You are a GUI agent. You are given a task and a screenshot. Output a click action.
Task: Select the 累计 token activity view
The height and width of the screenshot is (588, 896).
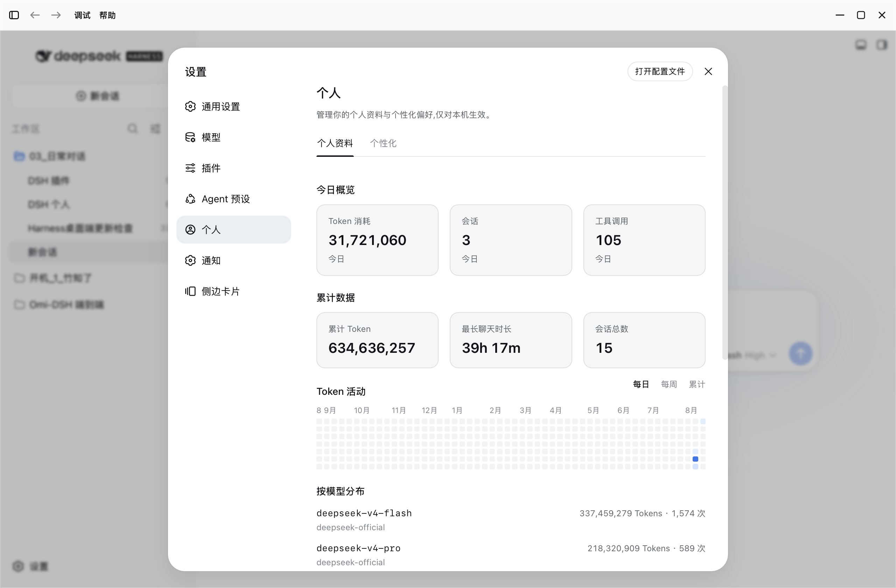[697, 384]
